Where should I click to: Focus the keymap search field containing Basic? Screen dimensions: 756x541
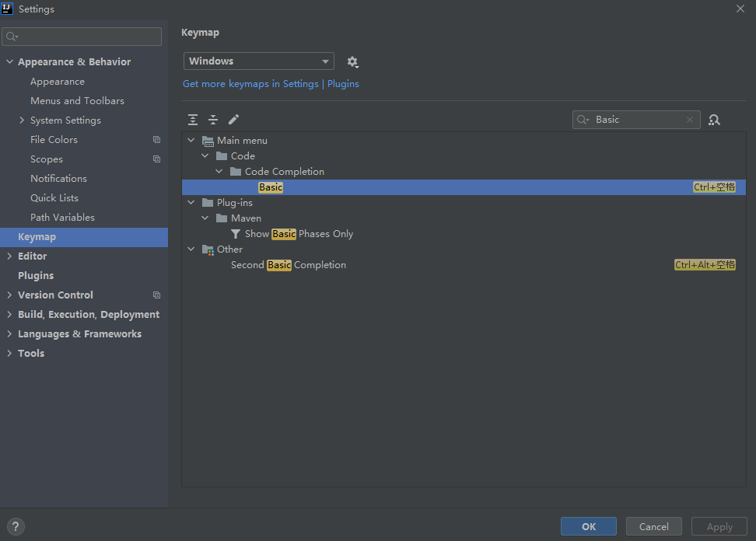click(636, 120)
